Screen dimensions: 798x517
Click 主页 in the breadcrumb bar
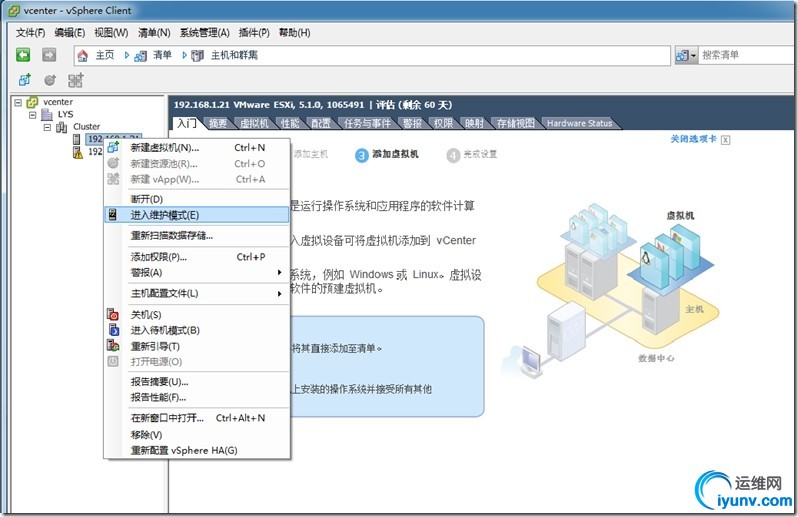(105, 55)
